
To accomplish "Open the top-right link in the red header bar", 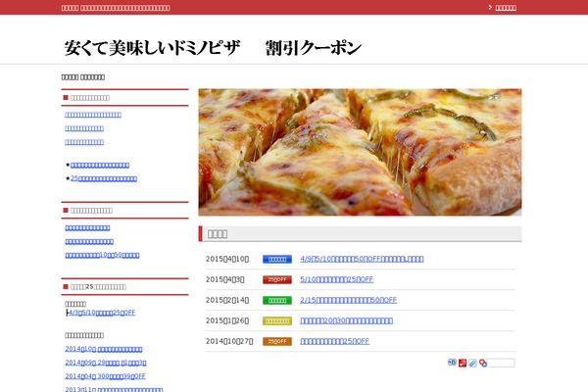I will [506, 8].
